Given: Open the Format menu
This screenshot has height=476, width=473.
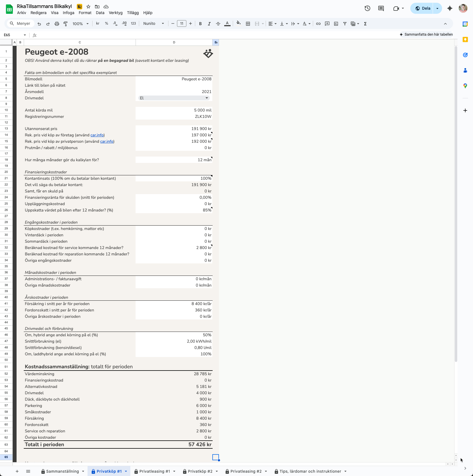Looking at the screenshot, I should [x=85, y=13].
